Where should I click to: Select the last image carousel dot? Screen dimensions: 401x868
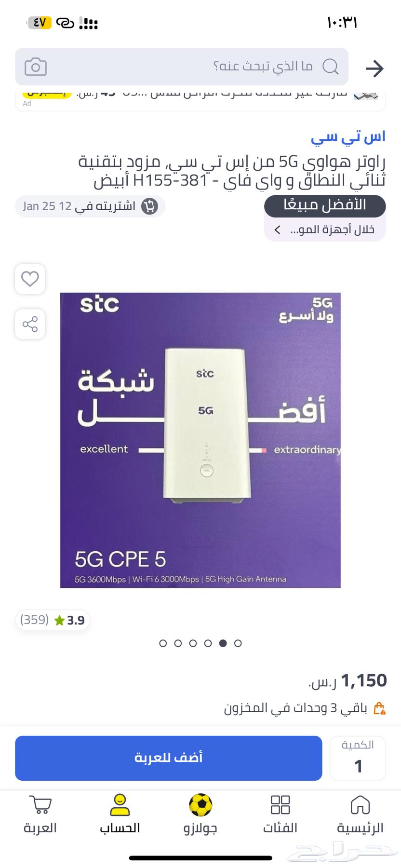click(238, 643)
